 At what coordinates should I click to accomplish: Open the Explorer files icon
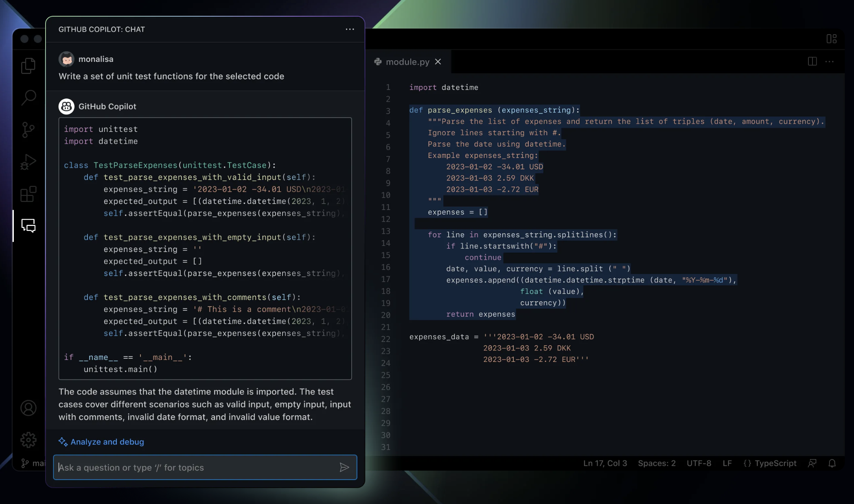[x=28, y=66]
